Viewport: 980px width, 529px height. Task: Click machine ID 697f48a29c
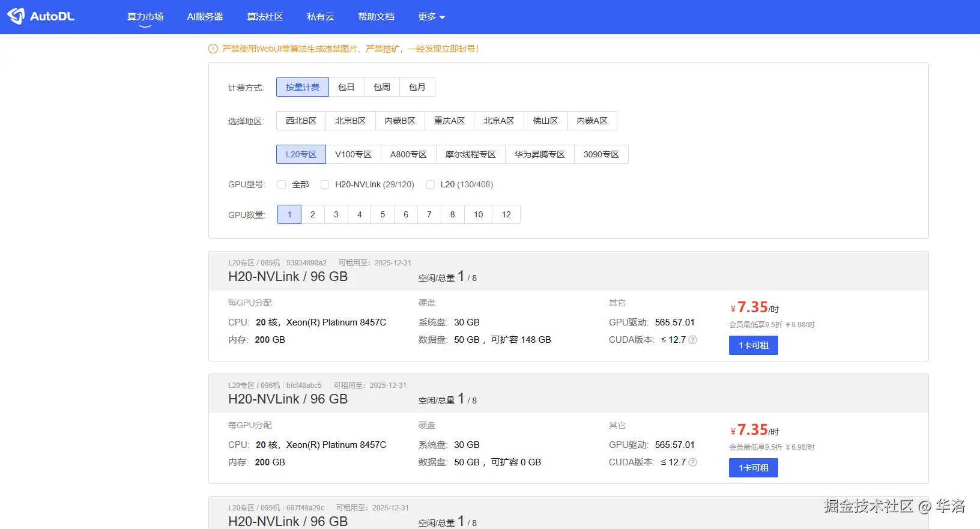tap(305, 508)
